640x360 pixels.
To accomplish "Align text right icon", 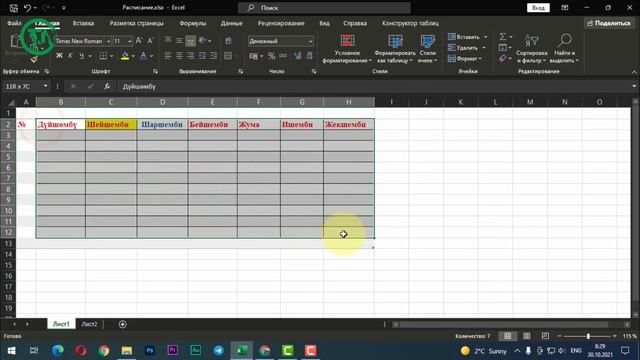I will pyautogui.click(x=191, y=56).
